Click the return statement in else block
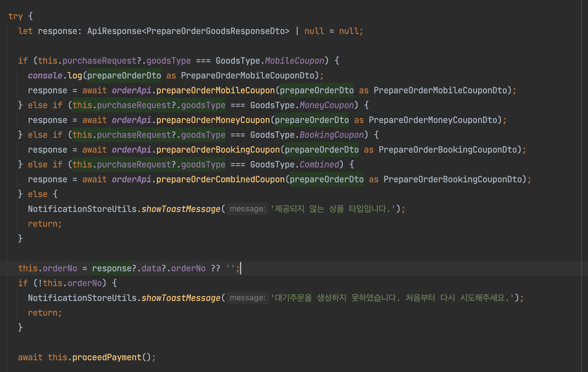The height and width of the screenshot is (372, 588). [x=45, y=224]
